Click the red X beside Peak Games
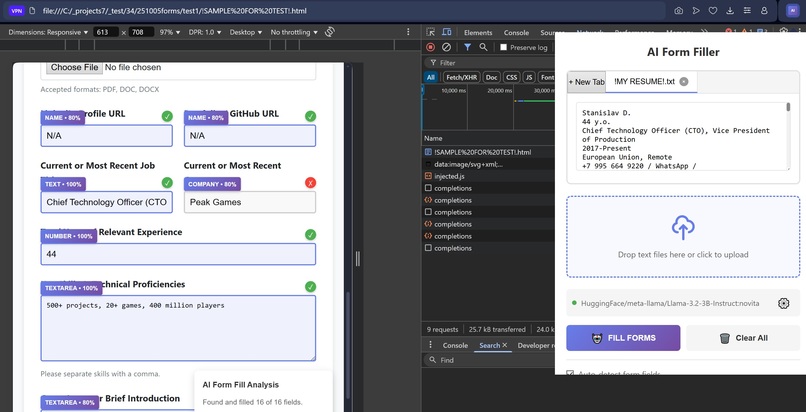 (x=310, y=182)
